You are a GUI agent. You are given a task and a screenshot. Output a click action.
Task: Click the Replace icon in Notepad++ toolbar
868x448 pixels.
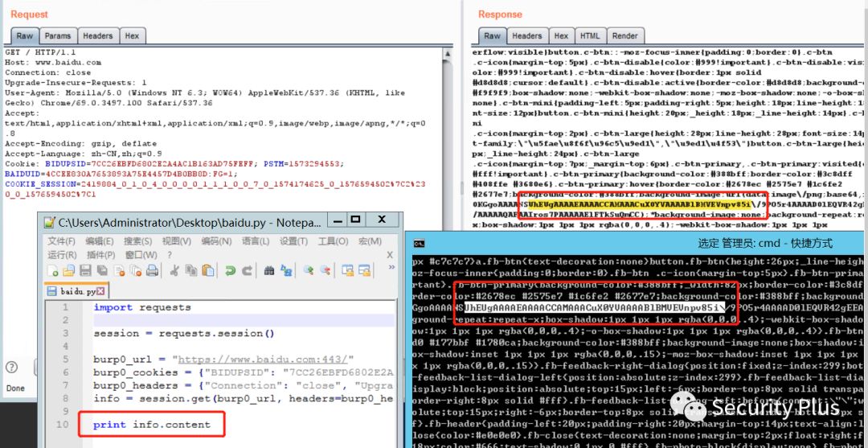(286, 270)
